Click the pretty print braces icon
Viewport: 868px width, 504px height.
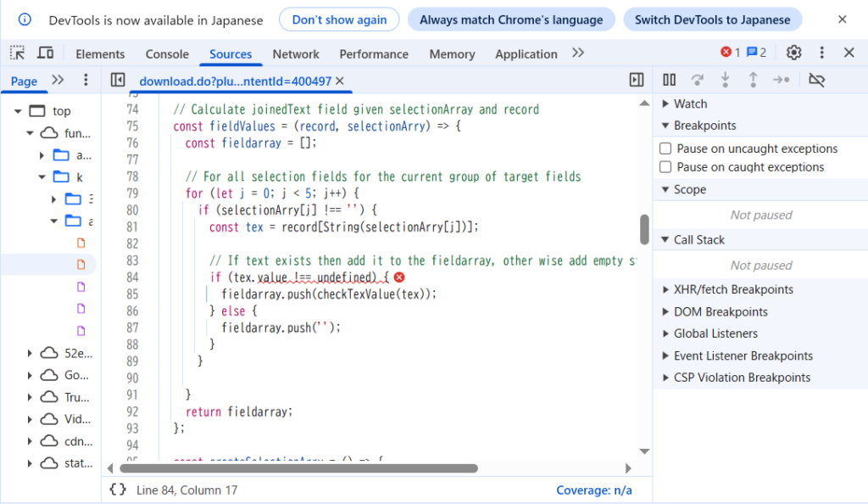click(119, 490)
